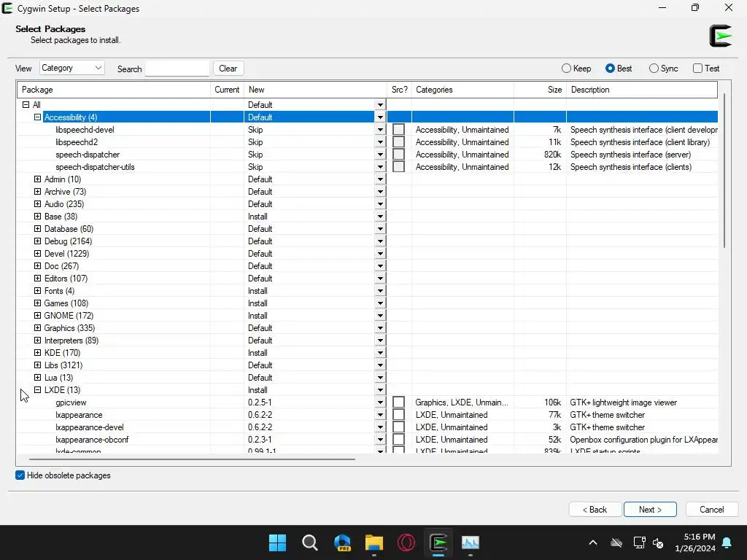Open the View Category dropdown
The image size is (747, 560).
tap(72, 68)
